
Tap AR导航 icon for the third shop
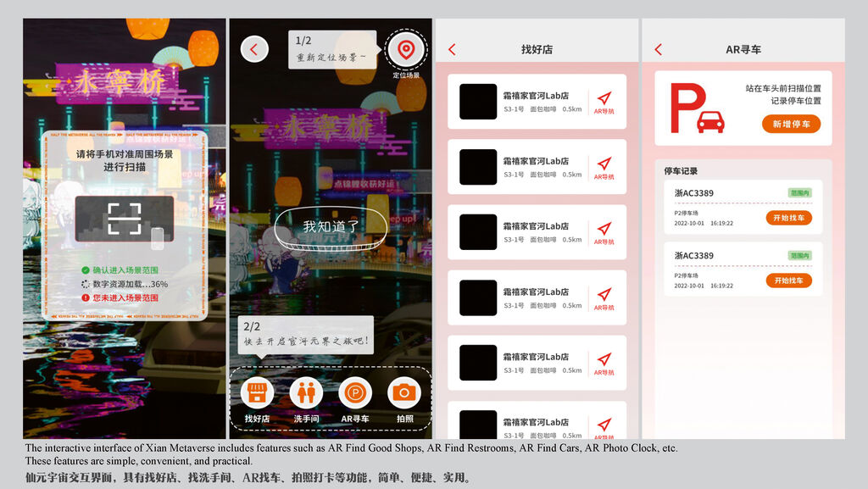point(604,230)
